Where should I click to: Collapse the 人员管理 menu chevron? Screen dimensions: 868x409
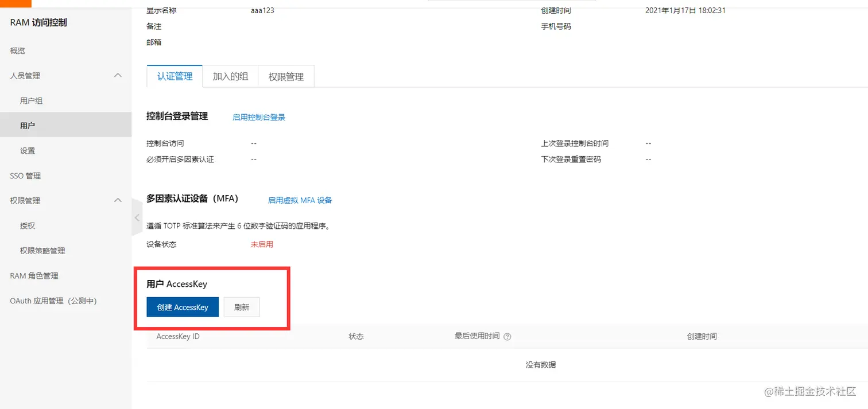(x=118, y=75)
